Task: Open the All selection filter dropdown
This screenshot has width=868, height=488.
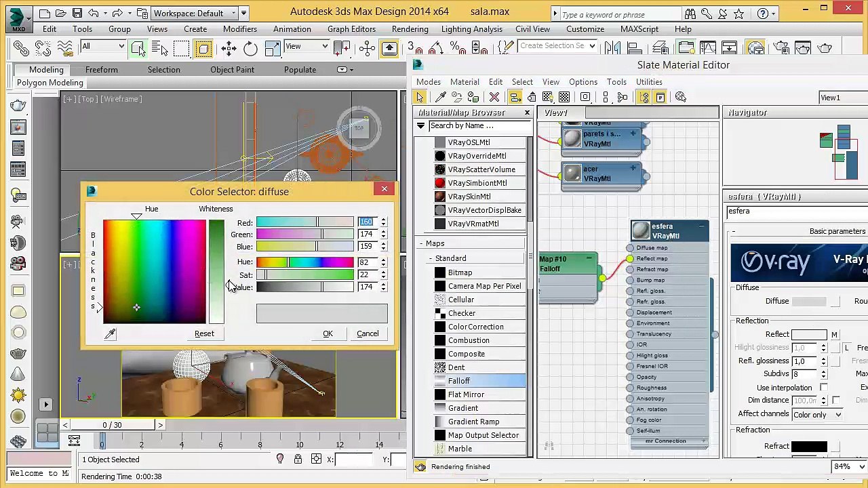Action: pos(104,46)
